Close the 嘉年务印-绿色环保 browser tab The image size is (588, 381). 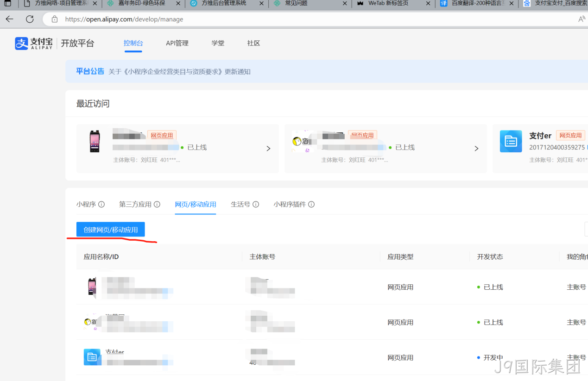(x=178, y=3)
